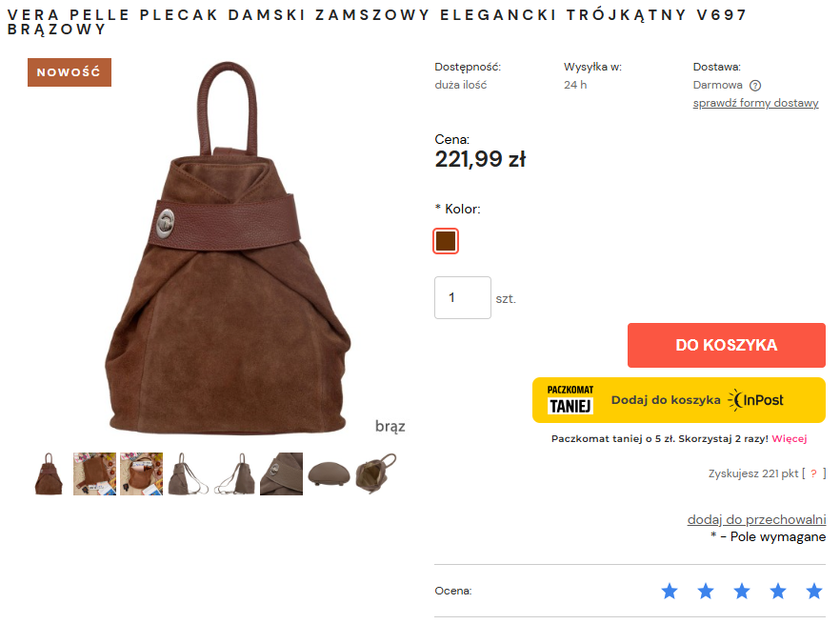
Task: Click dodaj do przechowalni link
Action: 756,519
